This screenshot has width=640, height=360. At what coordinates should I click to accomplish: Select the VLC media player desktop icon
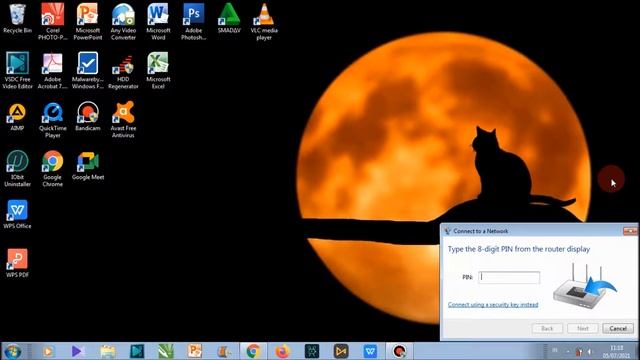(x=264, y=21)
